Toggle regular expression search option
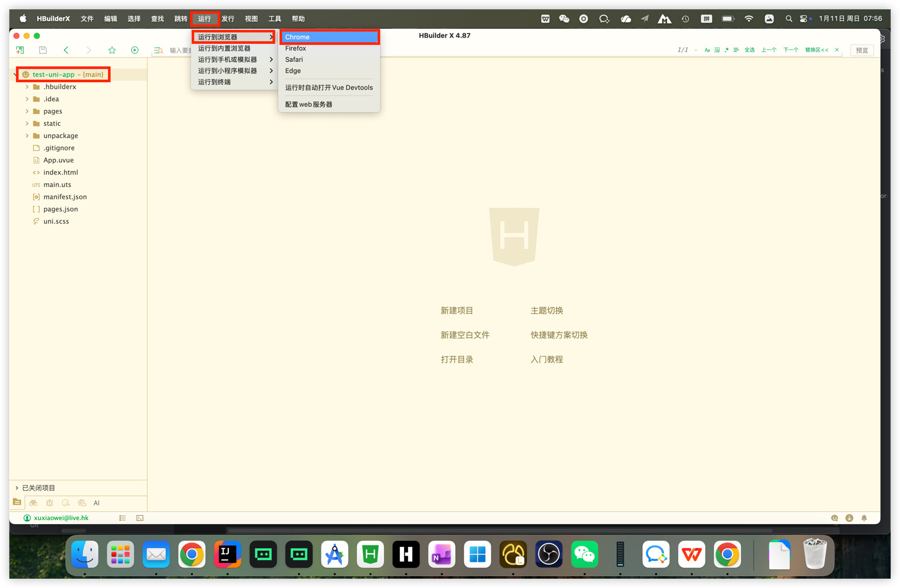The width and height of the screenshot is (900, 588). coord(727,50)
